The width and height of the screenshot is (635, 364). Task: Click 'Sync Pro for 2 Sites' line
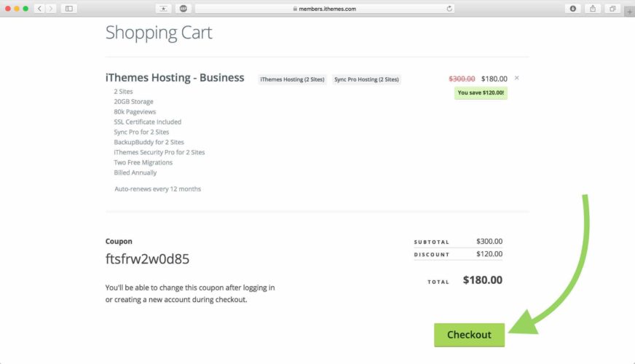pos(141,132)
